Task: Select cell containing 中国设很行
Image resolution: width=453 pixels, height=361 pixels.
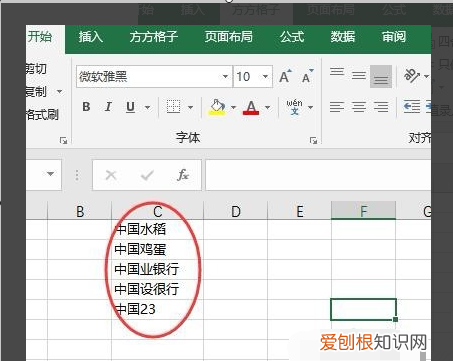Action: tap(157, 289)
